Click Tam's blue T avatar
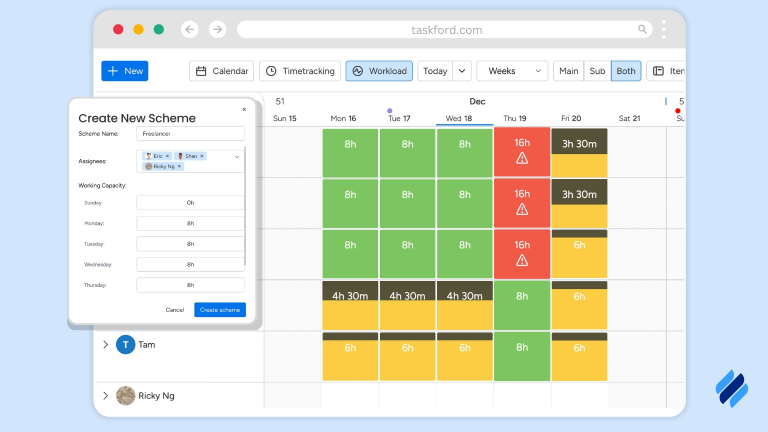The height and width of the screenshot is (432, 768). pos(125,345)
